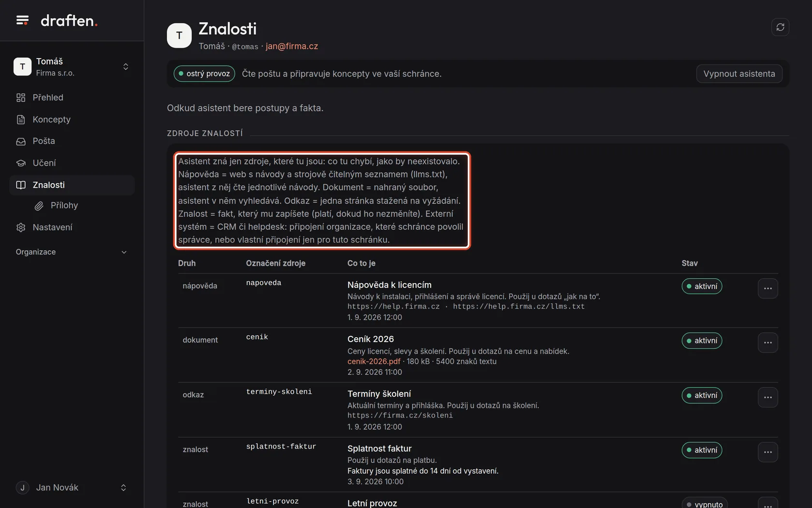812x508 pixels.
Task: Click the ostrý provoz status badge
Action: pyautogui.click(x=204, y=74)
